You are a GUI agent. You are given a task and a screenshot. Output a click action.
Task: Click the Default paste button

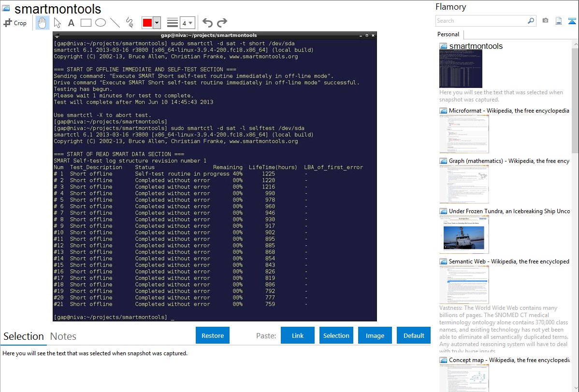point(414,335)
